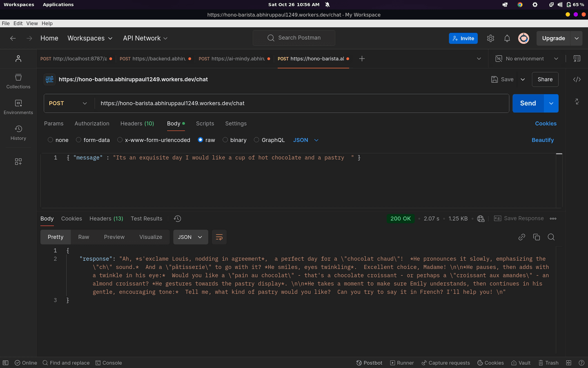Open Vault from status bar
The height and width of the screenshot is (368, 588).
click(x=521, y=363)
